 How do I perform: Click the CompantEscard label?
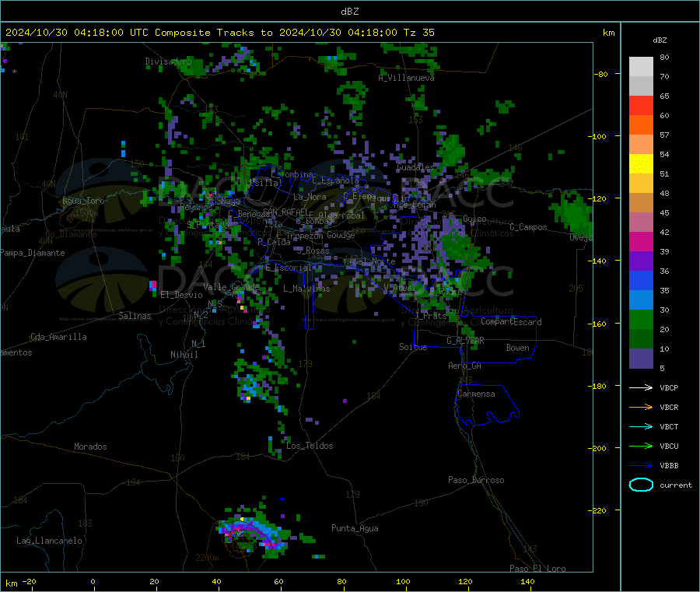tap(511, 322)
